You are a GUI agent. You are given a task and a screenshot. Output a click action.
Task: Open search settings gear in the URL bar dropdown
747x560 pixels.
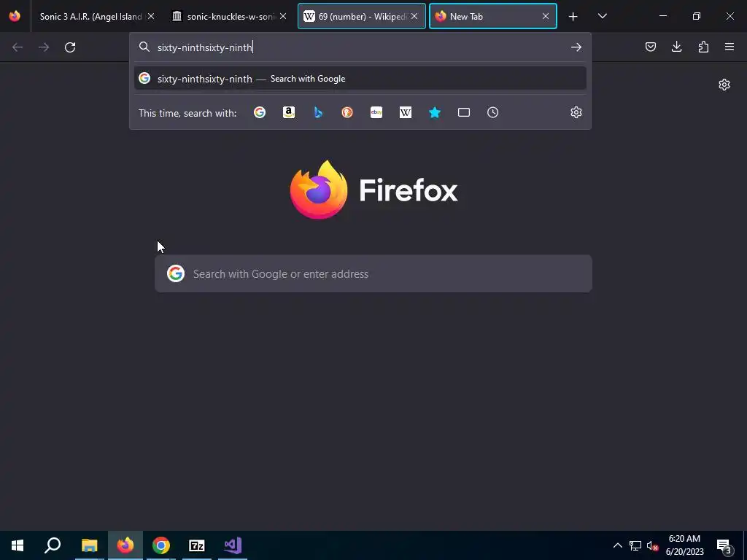point(576,112)
